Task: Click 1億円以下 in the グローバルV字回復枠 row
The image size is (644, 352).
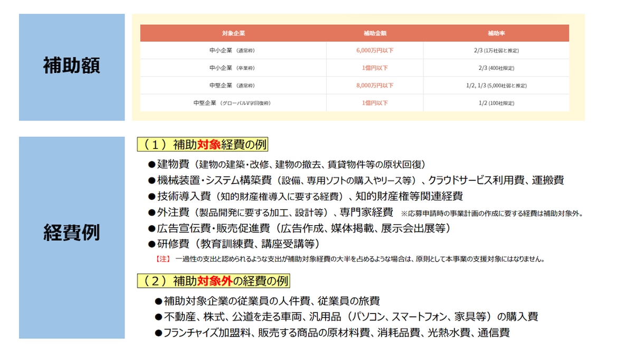Action: [375, 103]
